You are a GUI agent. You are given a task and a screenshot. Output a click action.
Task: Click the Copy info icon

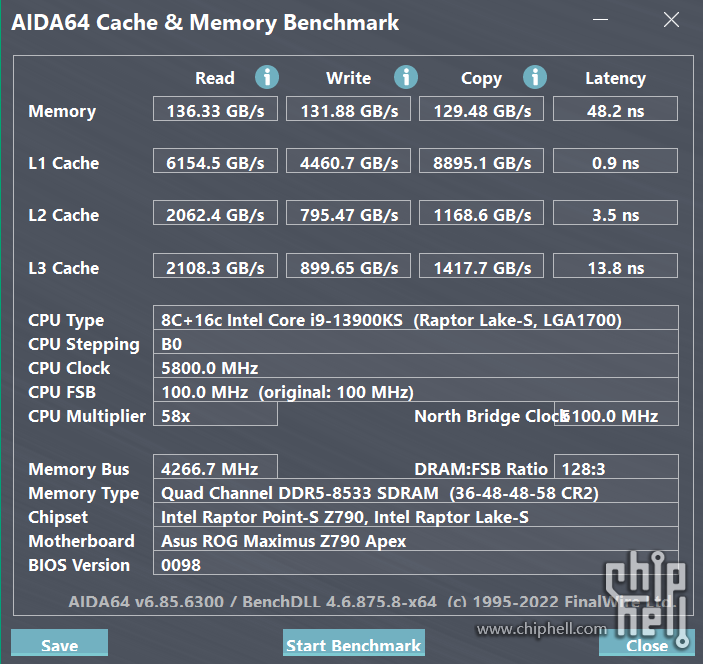535,77
